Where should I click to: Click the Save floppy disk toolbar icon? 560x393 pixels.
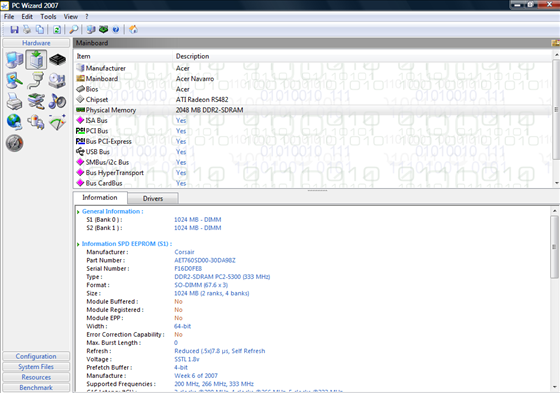click(x=14, y=30)
